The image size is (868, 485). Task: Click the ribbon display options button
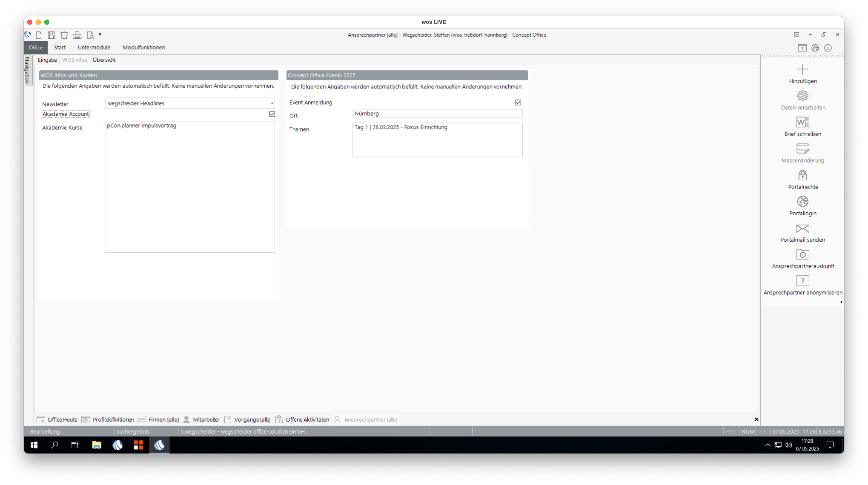click(796, 35)
